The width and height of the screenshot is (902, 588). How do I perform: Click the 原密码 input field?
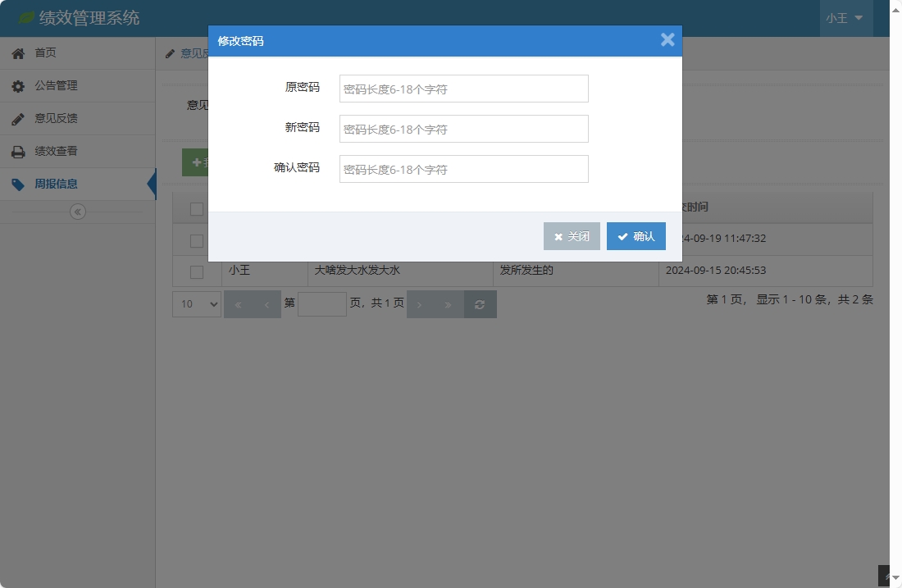point(463,89)
